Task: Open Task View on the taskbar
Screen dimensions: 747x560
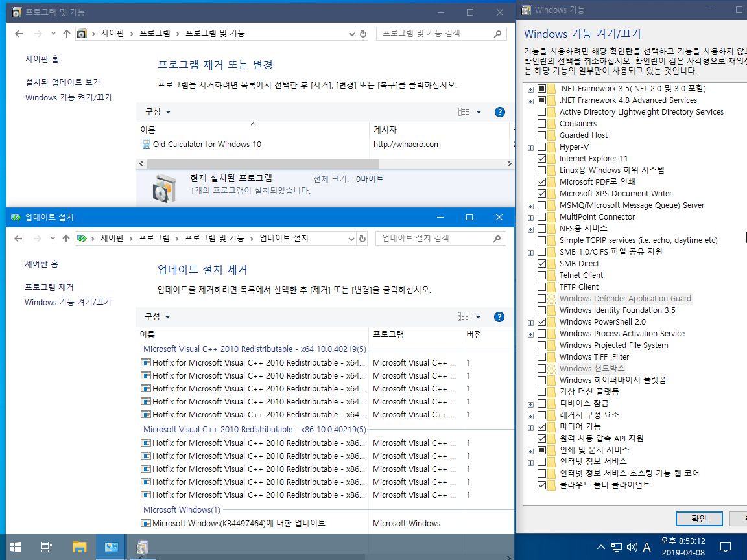Action: click(x=46, y=546)
